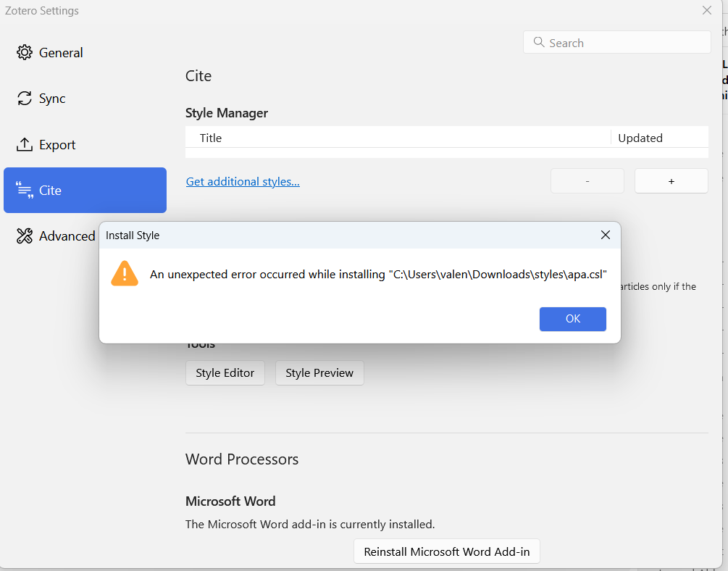
Task: Click the Word Processors heading
Action: (x=242, y=459)
